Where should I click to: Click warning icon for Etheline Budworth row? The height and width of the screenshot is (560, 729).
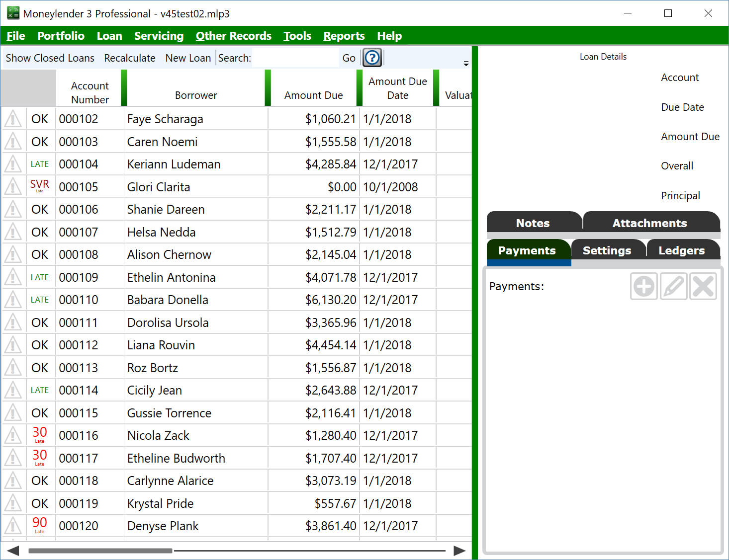point(13,458)
